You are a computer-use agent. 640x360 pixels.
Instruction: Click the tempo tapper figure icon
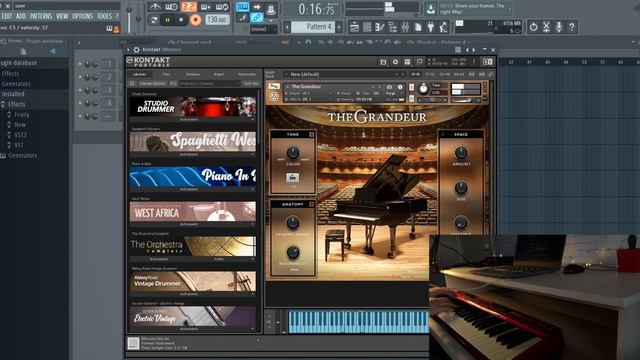tap(443, 27)
